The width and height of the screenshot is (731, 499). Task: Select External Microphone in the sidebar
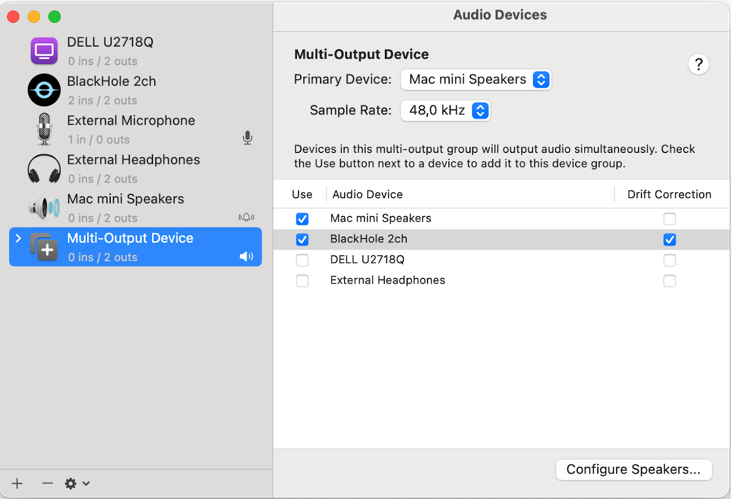(135, 129)
